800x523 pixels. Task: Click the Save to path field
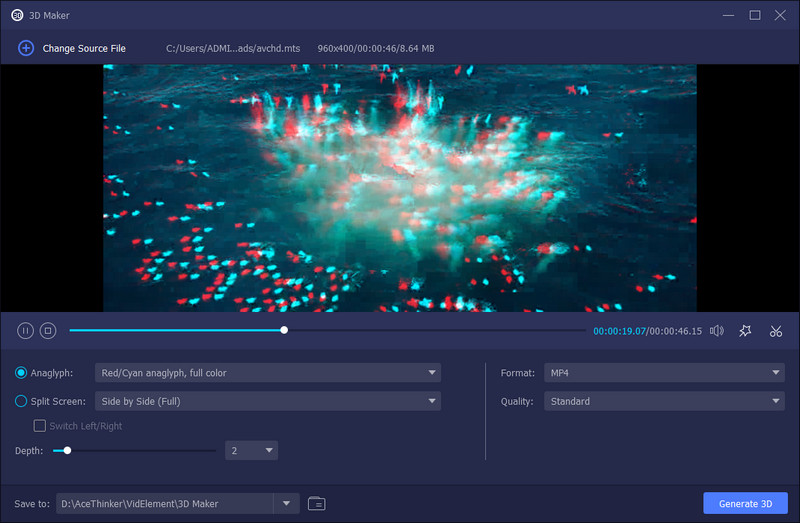coord(165,503)
